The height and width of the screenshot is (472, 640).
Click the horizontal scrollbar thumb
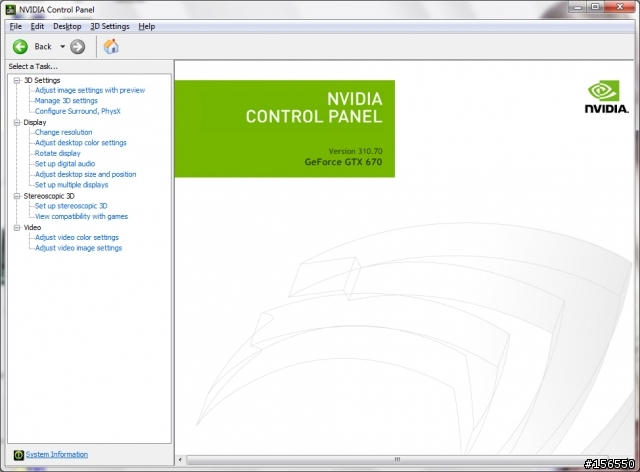[397, 460]
